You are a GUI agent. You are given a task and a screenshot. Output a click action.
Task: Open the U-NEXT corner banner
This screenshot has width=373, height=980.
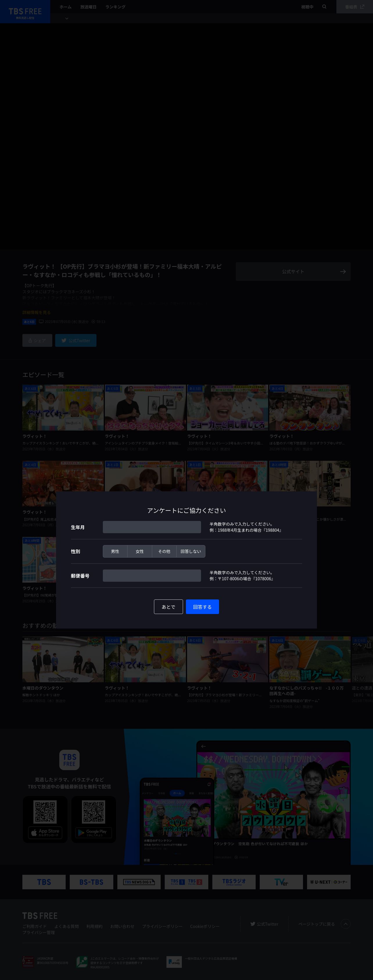point(329,882)
